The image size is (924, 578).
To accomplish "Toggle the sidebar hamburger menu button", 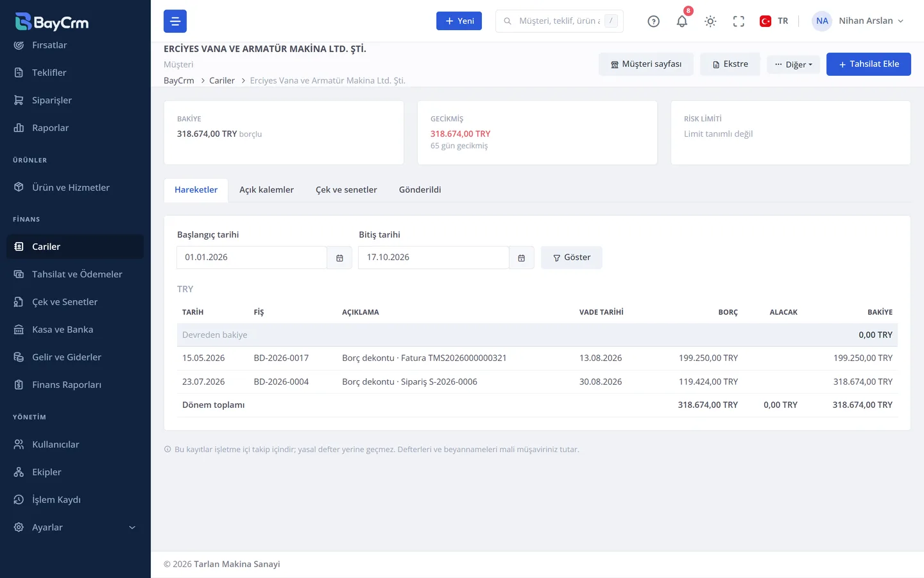I will coord(175,21).
